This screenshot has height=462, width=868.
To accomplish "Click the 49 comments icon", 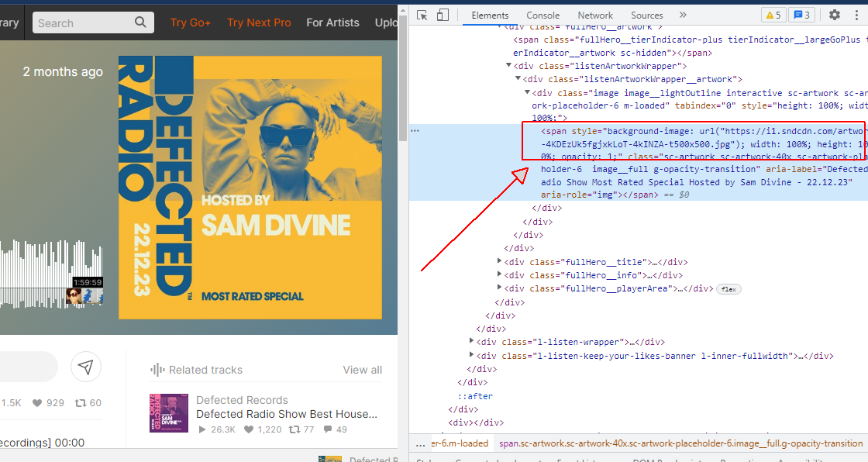I will coord(328,429).
